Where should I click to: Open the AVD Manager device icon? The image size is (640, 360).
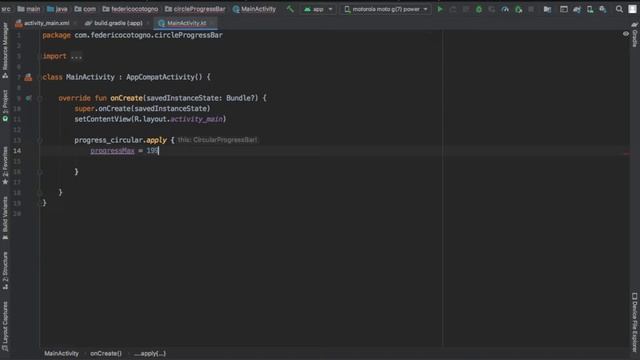point(590,9)
